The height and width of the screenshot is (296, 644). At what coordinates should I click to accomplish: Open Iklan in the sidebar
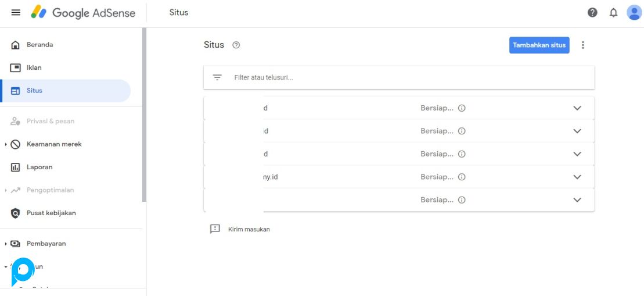pos(34,67)
